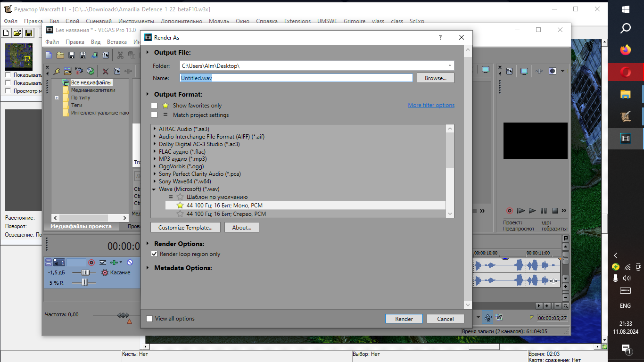Collapse the Wave (Microsoft) (*.wav) format
Image resolution: width=644 pixels, height=362 pixels.
coord(155,189)
